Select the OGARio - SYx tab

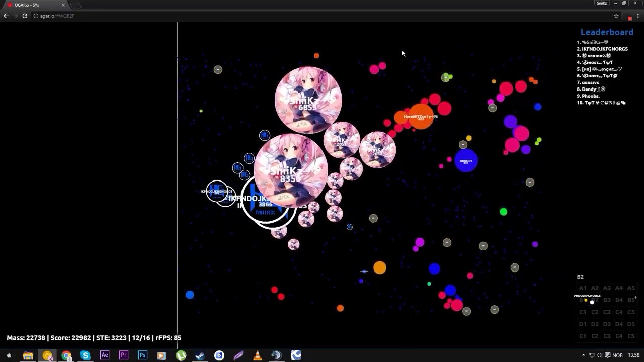[36, 5]
